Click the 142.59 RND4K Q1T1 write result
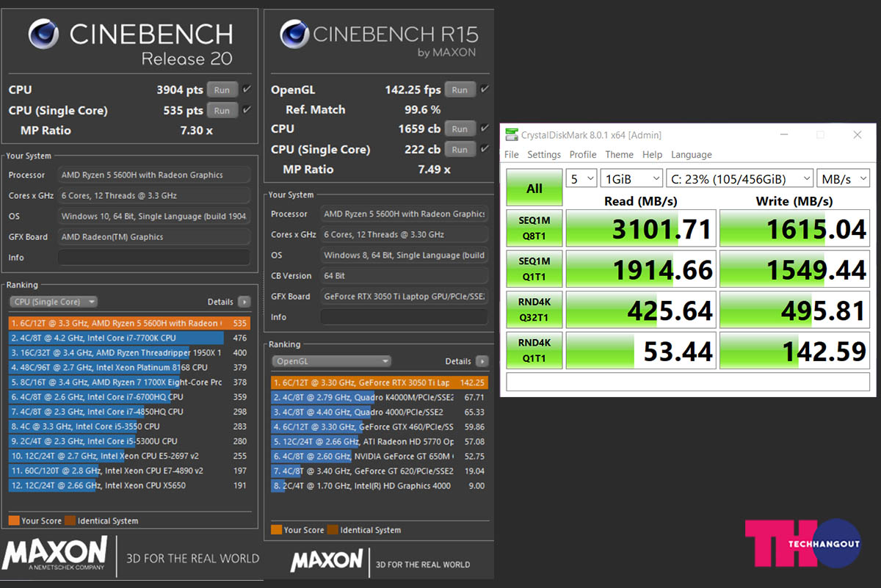Viewport: 881px width, 588px height. (795, 350)
